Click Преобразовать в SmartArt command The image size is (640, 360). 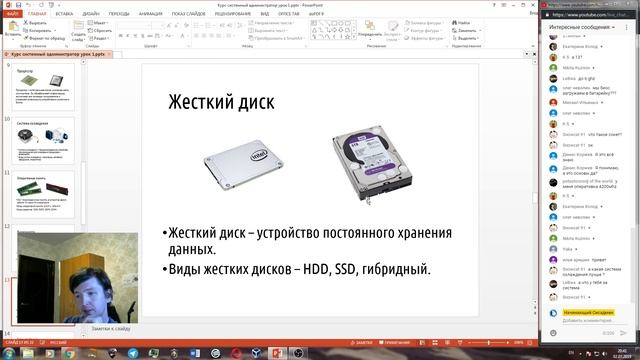(277, 38)
